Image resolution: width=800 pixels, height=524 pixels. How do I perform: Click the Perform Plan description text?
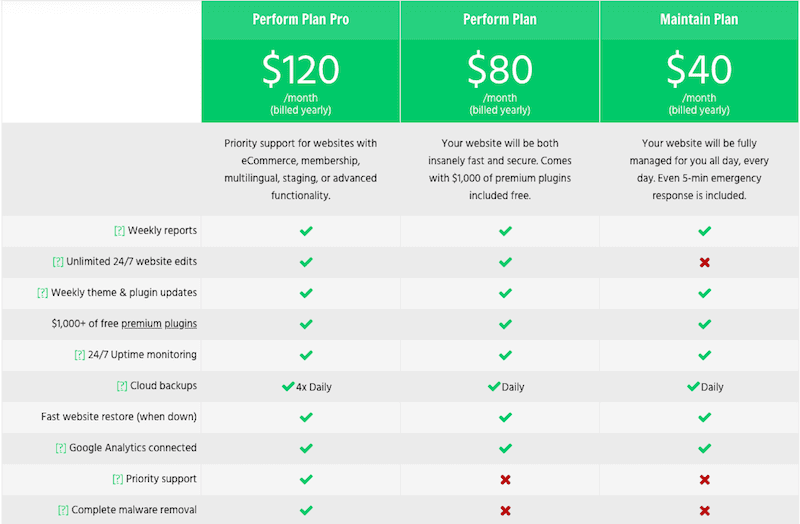[500, 169]
